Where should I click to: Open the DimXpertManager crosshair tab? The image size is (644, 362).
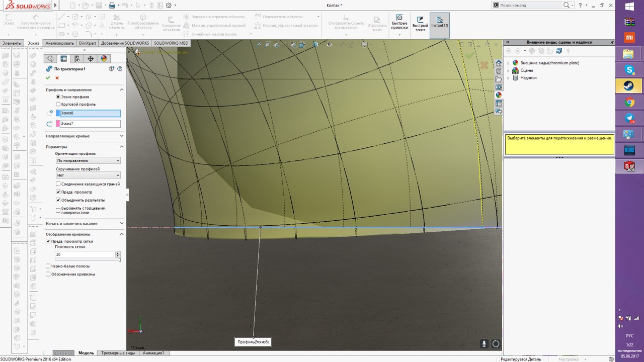click(x=91, y=58)
